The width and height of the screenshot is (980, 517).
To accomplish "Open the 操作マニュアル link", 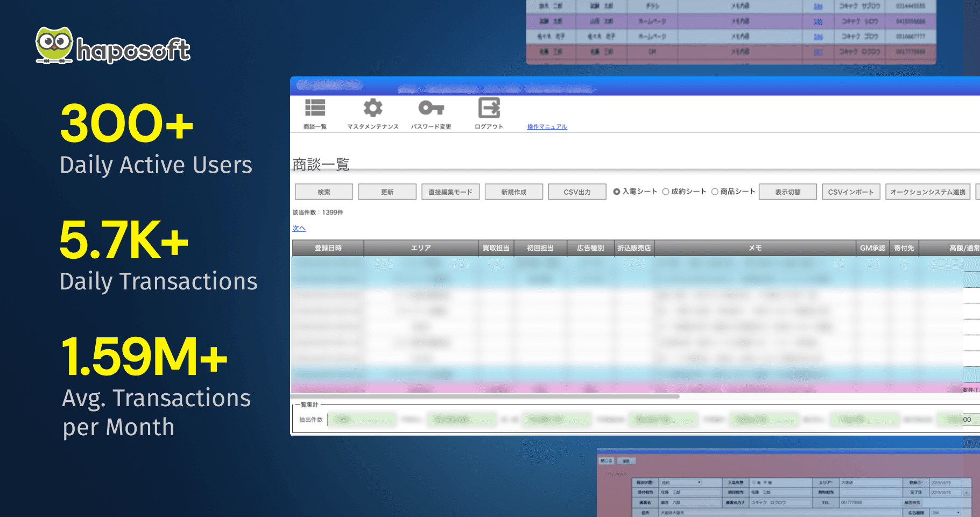I will pos(547,127).
